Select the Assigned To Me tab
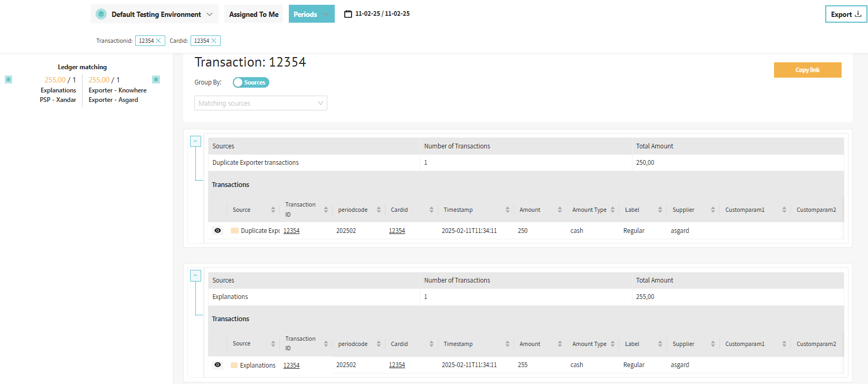This screenshot has width=868, height=384. click(253, 14)
